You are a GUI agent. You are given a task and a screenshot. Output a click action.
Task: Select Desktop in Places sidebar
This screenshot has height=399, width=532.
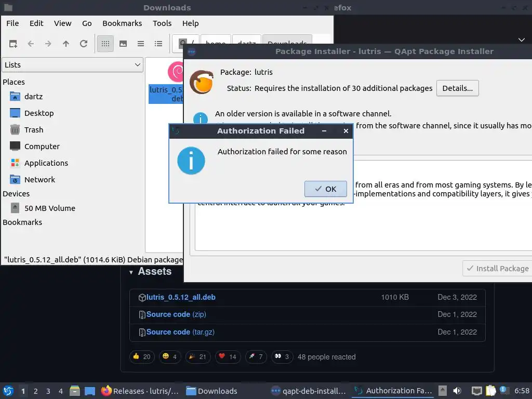coord(39,113)
